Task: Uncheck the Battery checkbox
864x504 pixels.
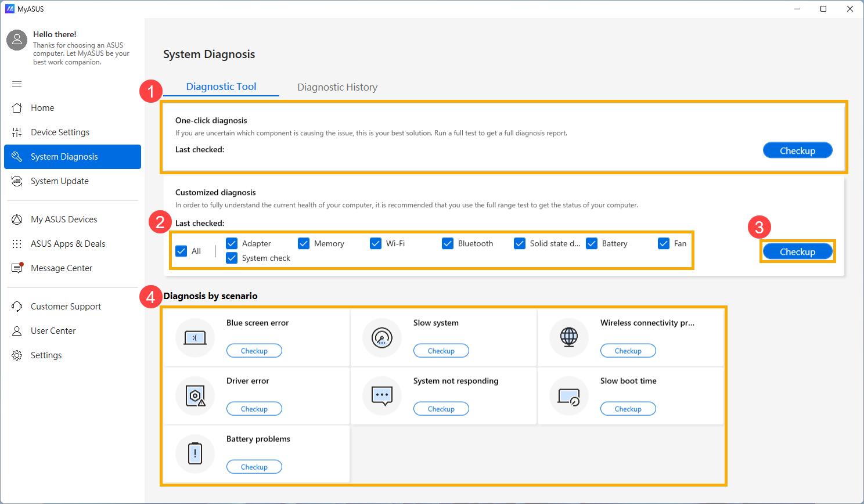Action: [x=592, y=243]
